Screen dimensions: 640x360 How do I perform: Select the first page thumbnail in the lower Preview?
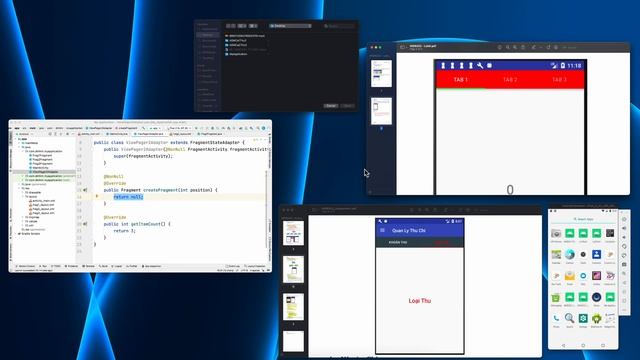point(293,233)
